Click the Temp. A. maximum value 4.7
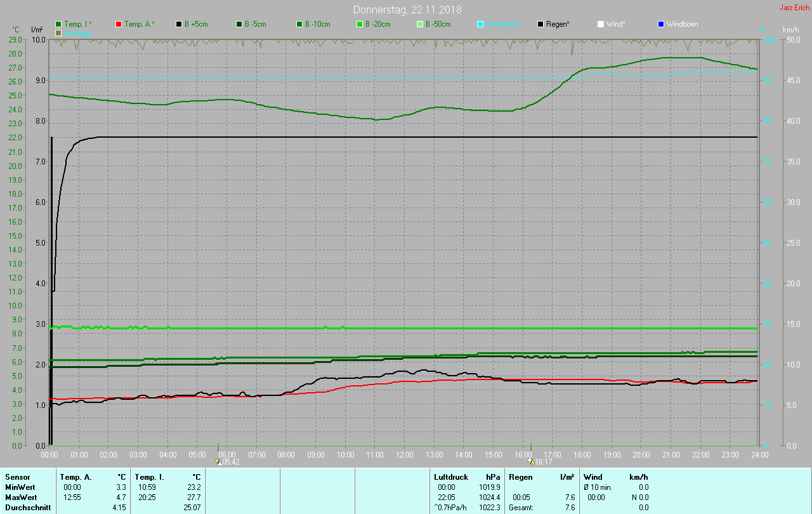The image size is (812, 514). pyautogui.click(x=121, y=498)
